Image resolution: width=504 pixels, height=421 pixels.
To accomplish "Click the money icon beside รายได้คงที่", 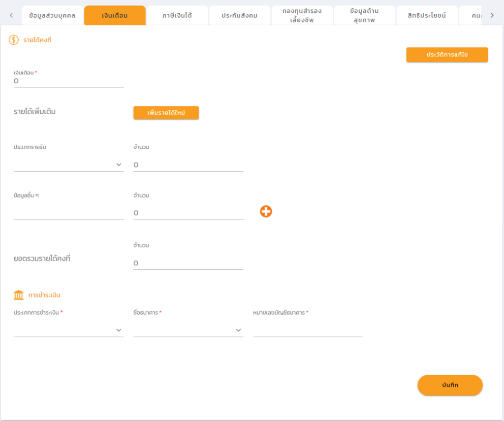I will (x=14, y=40).
